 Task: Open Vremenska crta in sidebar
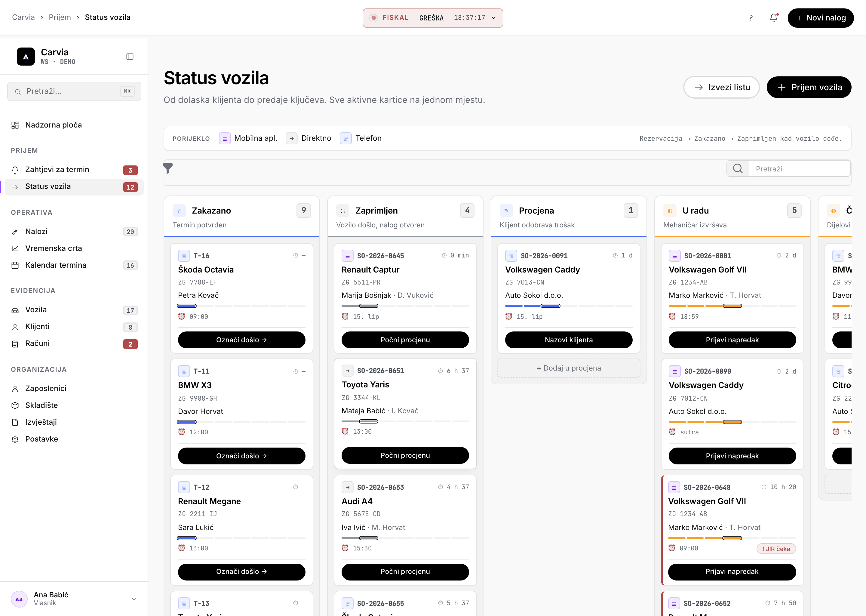click(x=74, y=248)
